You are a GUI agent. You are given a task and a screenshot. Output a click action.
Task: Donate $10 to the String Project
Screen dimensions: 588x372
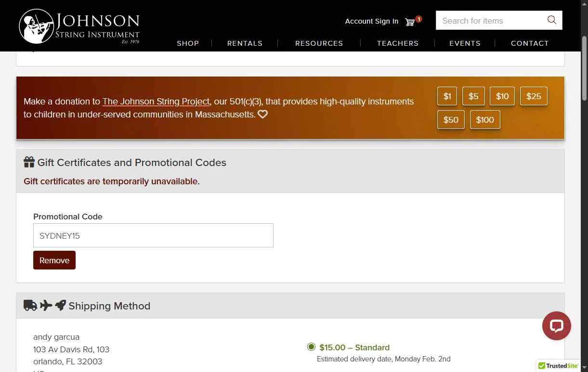coord(502,96)
